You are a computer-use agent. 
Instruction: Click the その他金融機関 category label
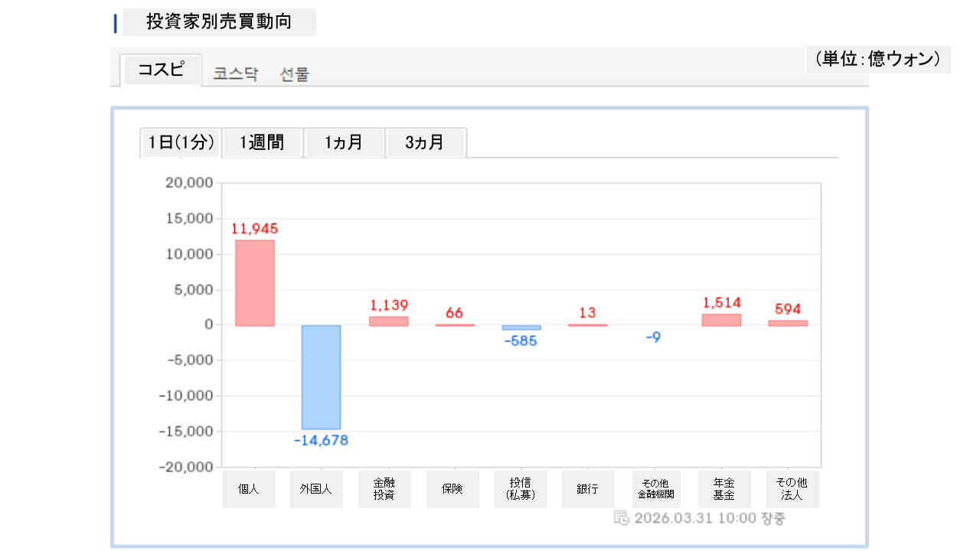click(655, 489)
